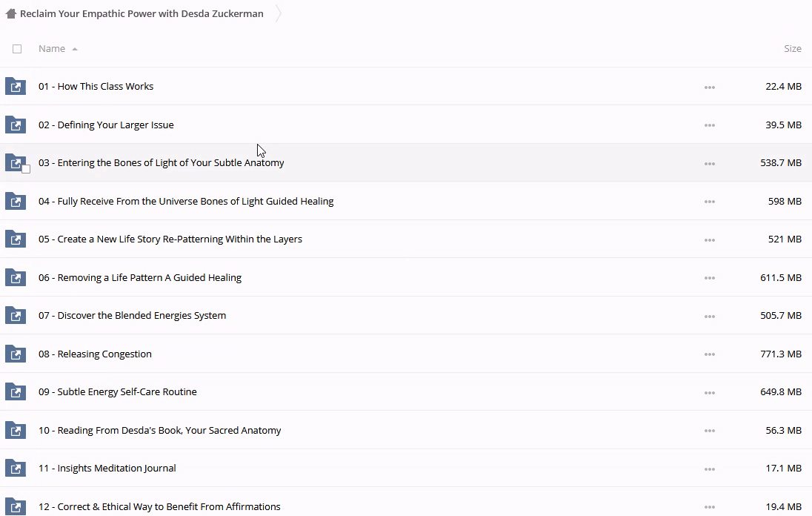This screenshot has width=812, height=516.
Task: Show more actions for 10 - Reading From Desda's Book
Action: tap(709, 431)
